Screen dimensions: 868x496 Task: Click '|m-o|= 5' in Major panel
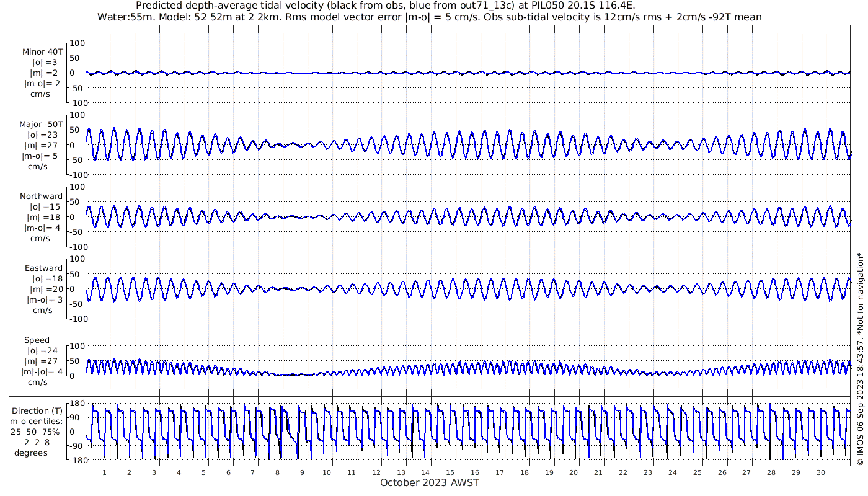click(x=41, y=156)
